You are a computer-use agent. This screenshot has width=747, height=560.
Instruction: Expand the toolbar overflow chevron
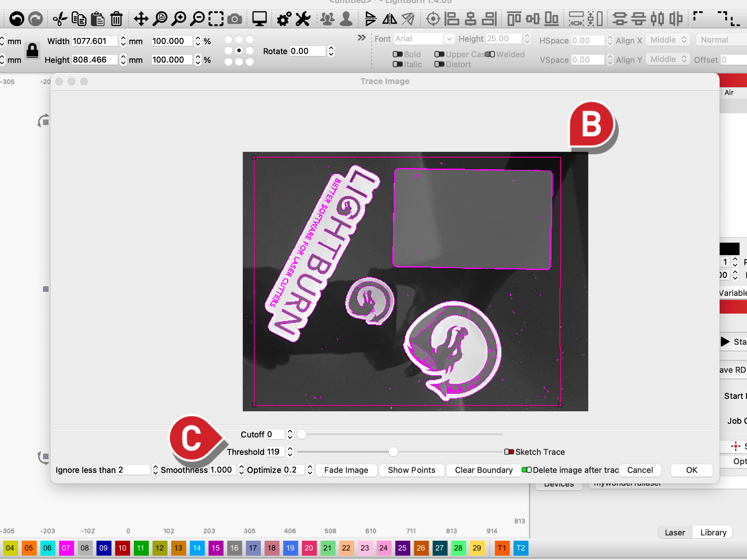[x=361, y=37]
